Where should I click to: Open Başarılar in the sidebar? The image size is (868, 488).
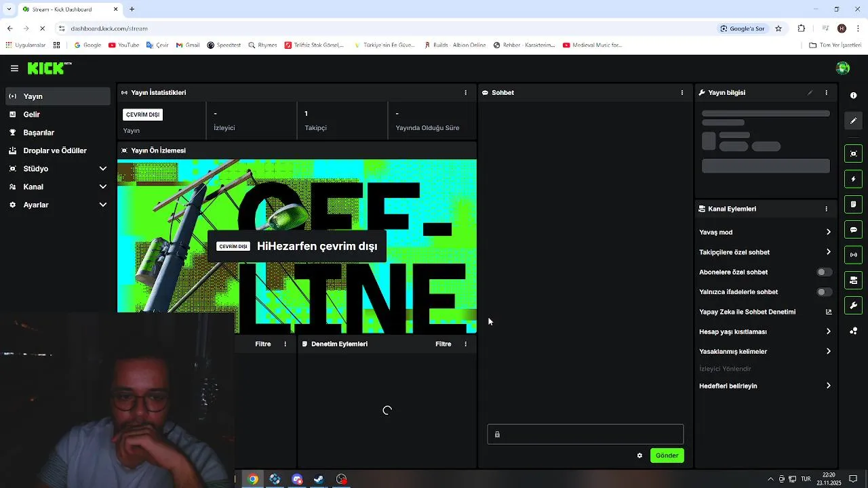point(58,132)
